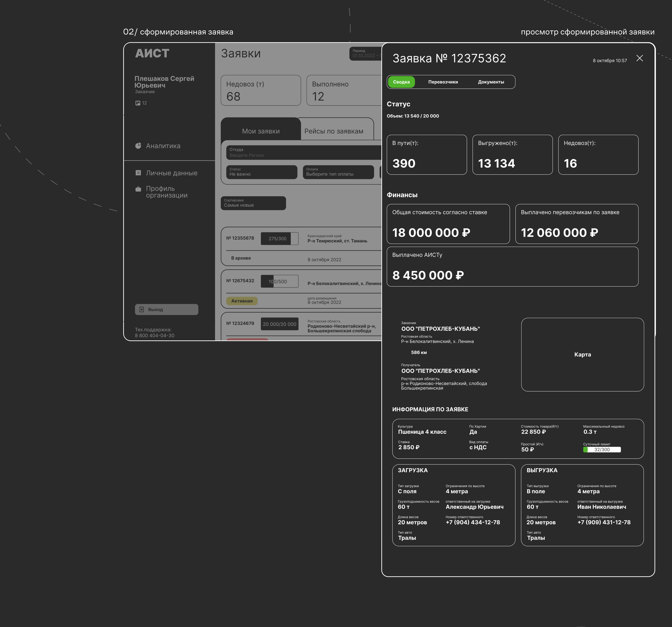This screenshot has width=672, height=627.
Task: Expand the Сортировка Самые новые dropdown
Action: 253,203
